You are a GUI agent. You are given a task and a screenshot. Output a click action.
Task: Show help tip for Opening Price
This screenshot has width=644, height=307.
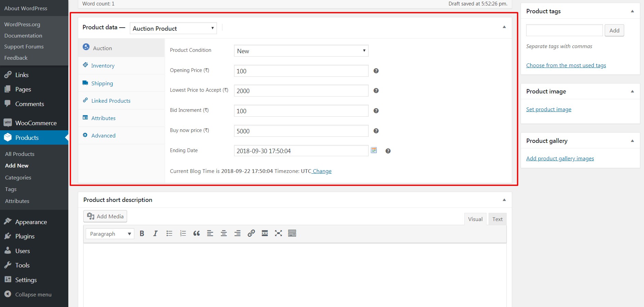376,71
